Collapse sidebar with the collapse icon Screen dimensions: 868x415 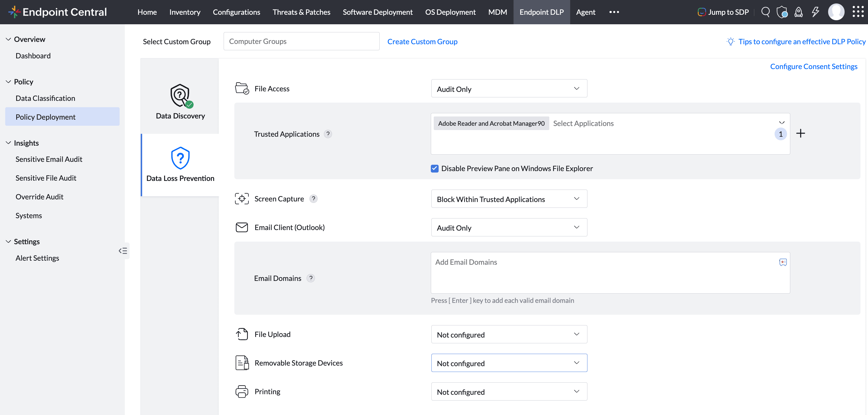click(x=123, y=251)
